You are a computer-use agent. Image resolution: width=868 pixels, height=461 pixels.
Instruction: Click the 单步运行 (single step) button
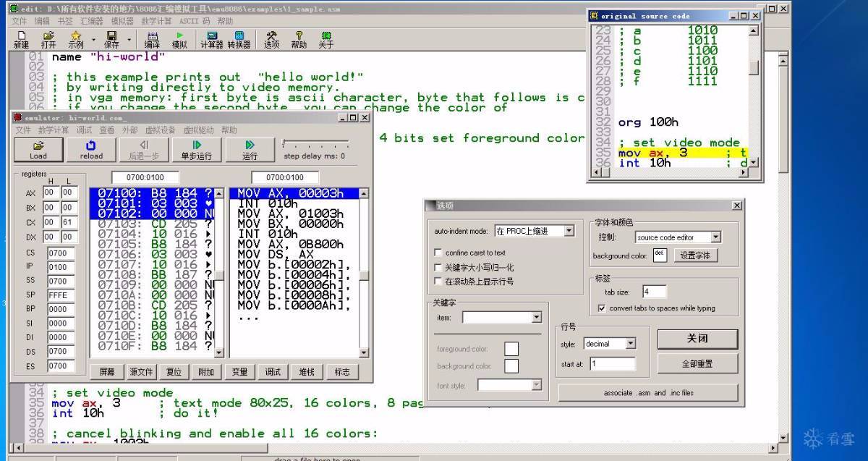[x=197, y=150]
